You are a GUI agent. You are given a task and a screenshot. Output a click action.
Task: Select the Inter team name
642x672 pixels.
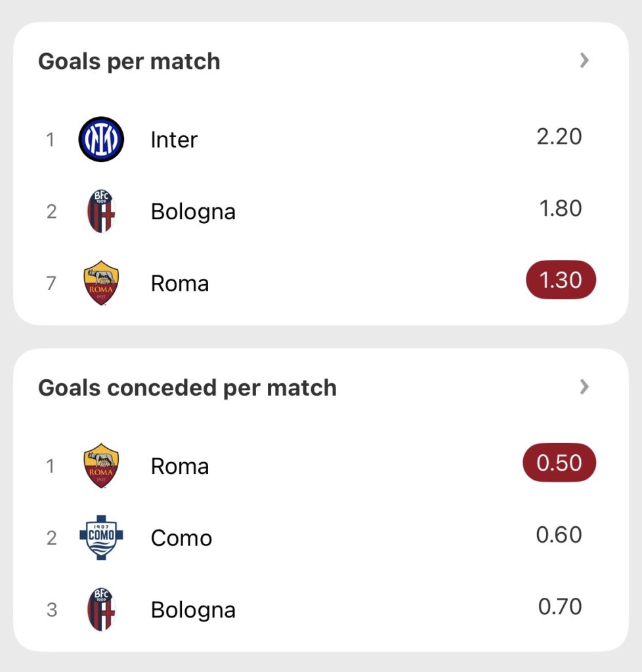(174, 140)
